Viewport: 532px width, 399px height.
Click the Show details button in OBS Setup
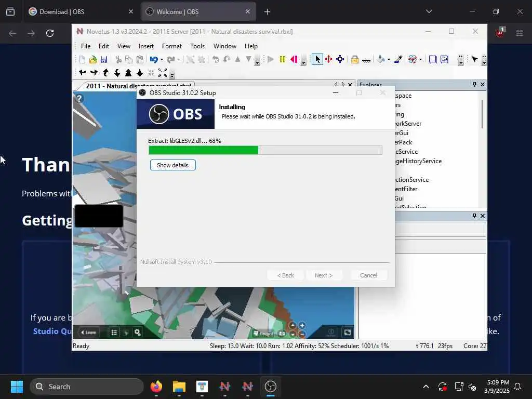(172, 165)
